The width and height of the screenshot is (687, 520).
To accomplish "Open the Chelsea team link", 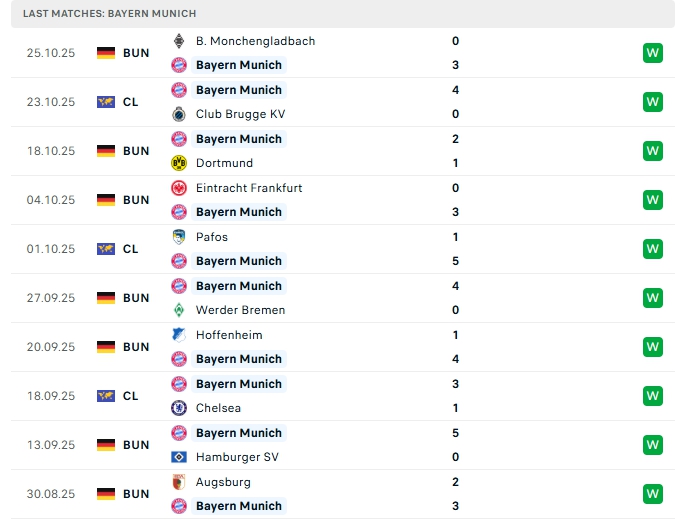I will pos(218,408).
